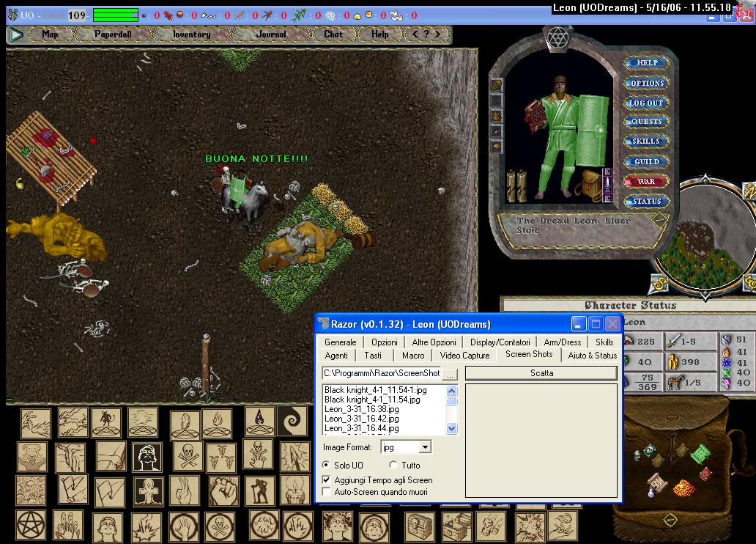
Task: Open Chat from the UO top bar
Action: (333, 34)
